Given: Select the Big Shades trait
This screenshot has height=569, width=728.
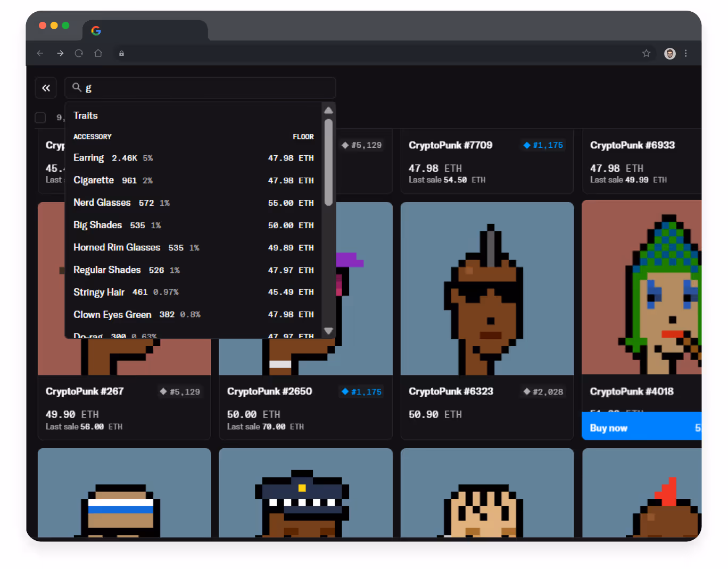Looking at the screenshot, I should [x=194, y=225].
